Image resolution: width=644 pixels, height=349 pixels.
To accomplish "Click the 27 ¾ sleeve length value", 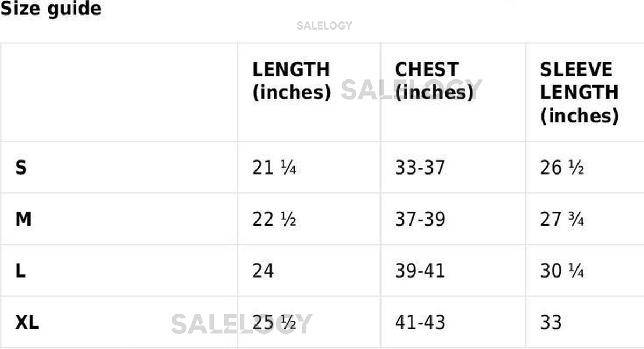I will [562, 219].
